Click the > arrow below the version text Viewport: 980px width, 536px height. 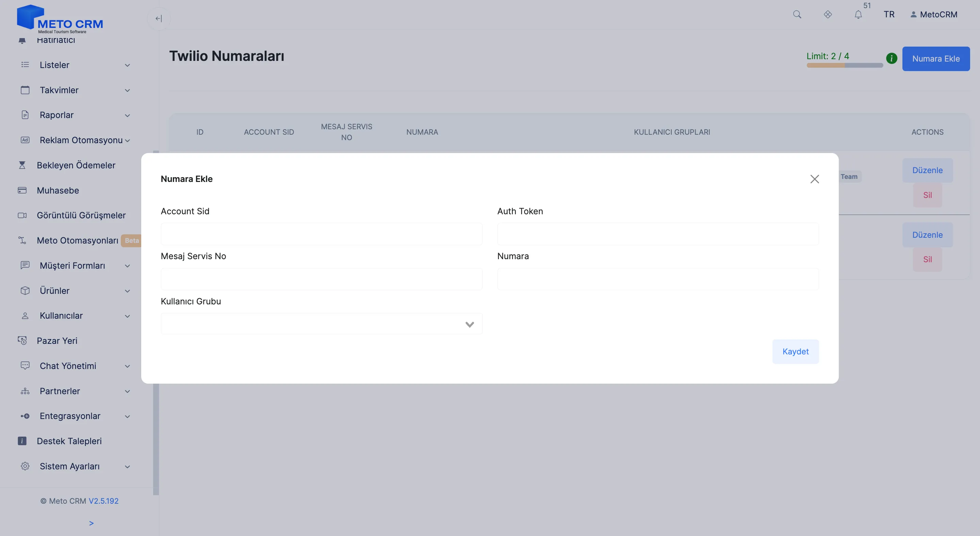point(91,523)
